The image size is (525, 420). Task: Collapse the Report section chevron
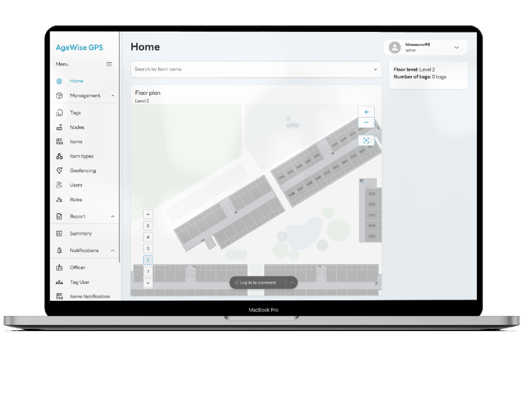pos(113,216)
